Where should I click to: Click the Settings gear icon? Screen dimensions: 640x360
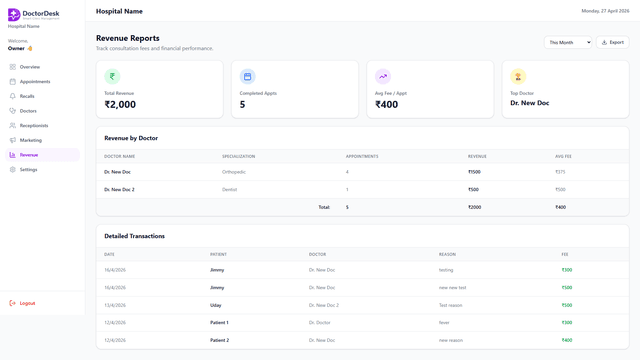(x=13, y=170)
